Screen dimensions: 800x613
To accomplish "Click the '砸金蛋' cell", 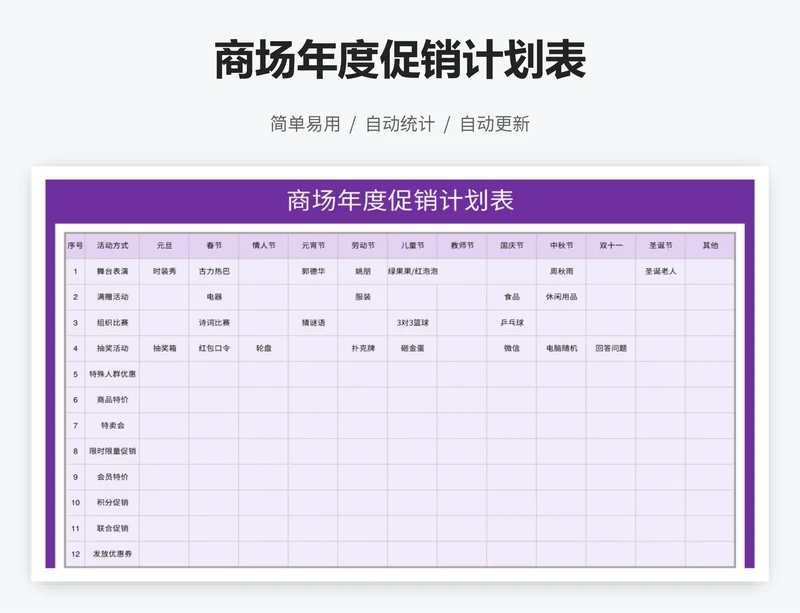I will coord(412,349).
